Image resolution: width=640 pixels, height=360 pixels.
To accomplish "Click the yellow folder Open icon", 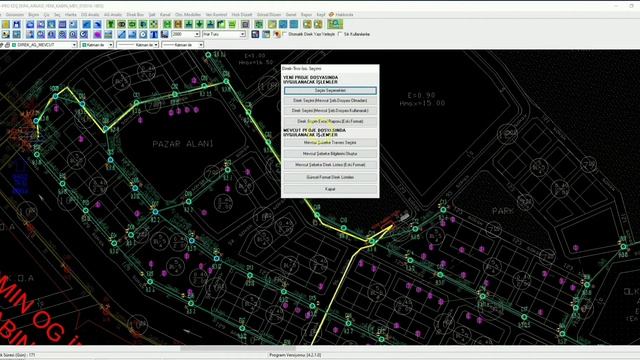I will point(5,24).
